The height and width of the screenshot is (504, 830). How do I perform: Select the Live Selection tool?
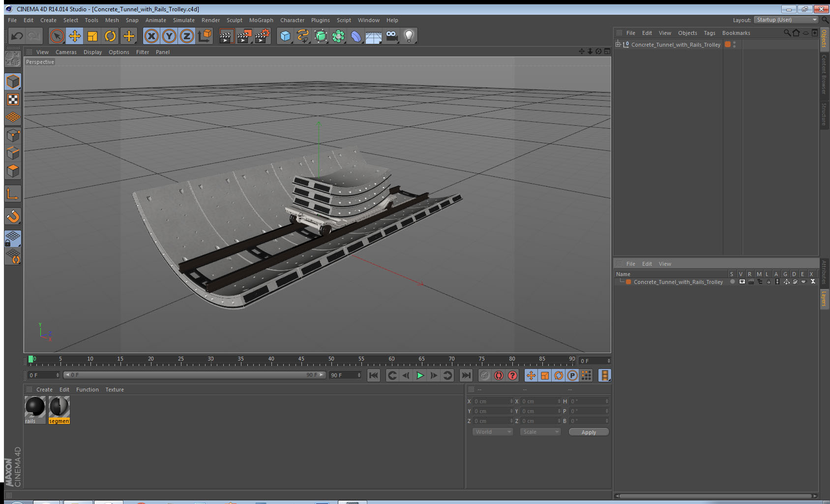tap(57, 36)
